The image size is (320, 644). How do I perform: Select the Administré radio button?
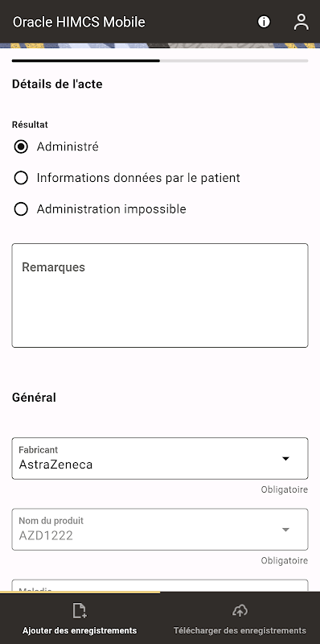[21, 147]
